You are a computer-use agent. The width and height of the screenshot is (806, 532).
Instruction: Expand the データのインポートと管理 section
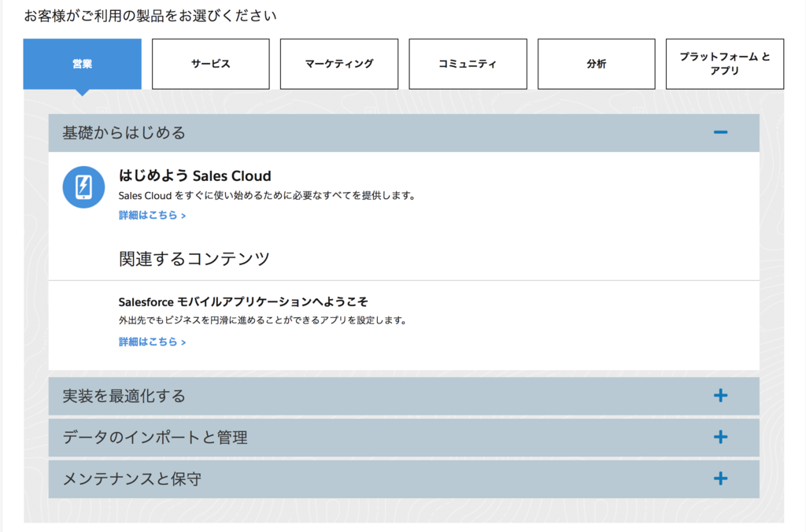tap(404, 438)
